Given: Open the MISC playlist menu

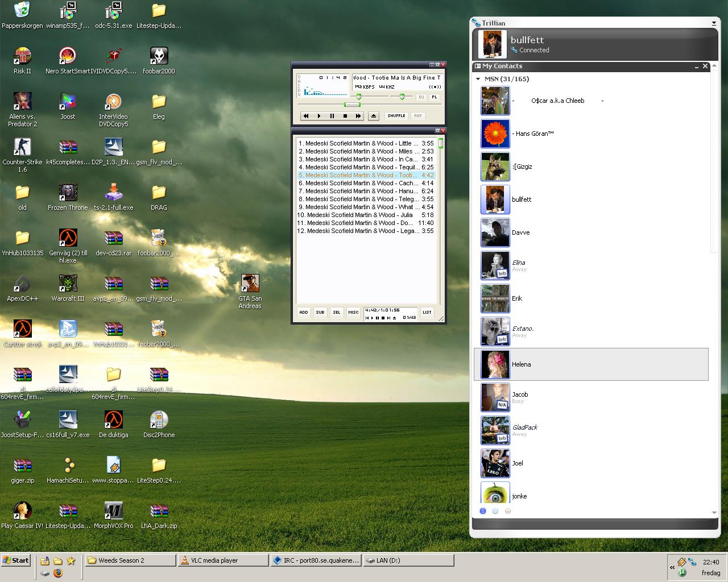Looking at the screenshot, I should tap(353, 312).
